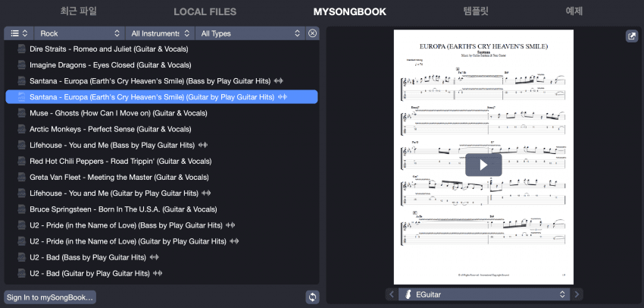The image size is (644, 308).
Task: Open the Rock genre dropdown
Action: coord(80,33)
